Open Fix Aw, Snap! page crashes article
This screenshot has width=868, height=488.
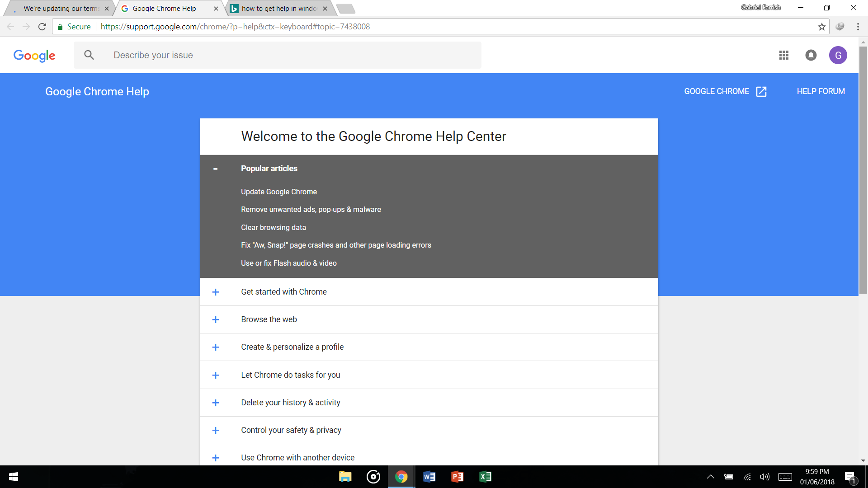pos(336,245)
